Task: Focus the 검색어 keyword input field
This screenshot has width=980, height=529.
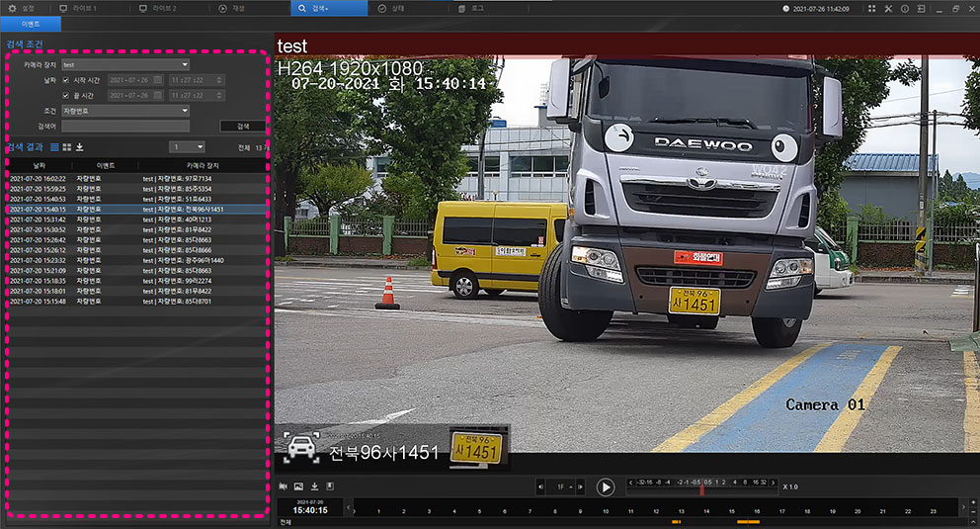Action: (125, 126)
